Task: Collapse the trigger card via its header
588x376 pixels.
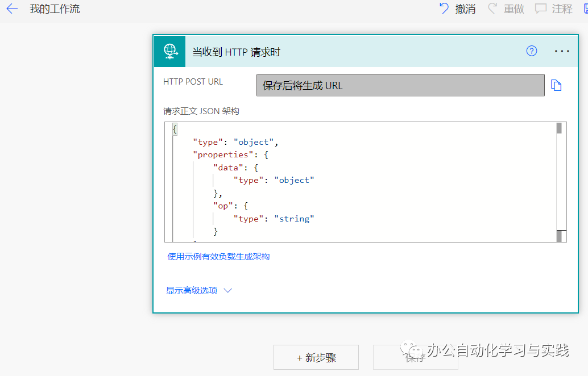Action: [341, 51]
